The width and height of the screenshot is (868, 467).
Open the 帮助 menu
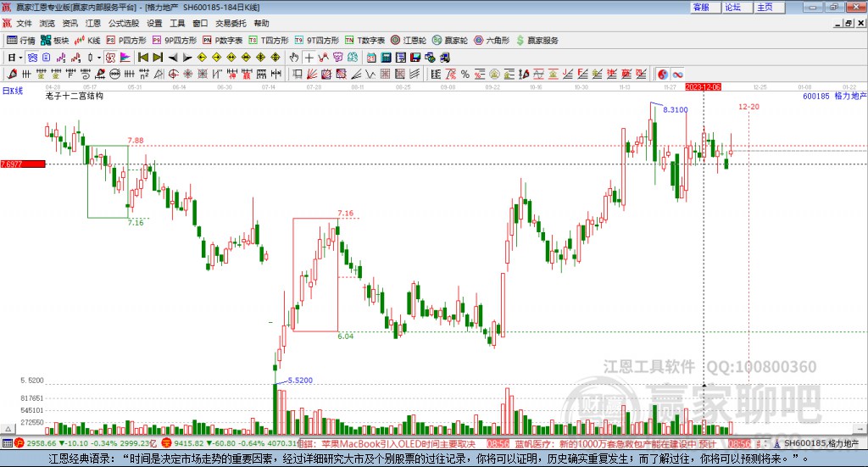click(x=261, y=23)
